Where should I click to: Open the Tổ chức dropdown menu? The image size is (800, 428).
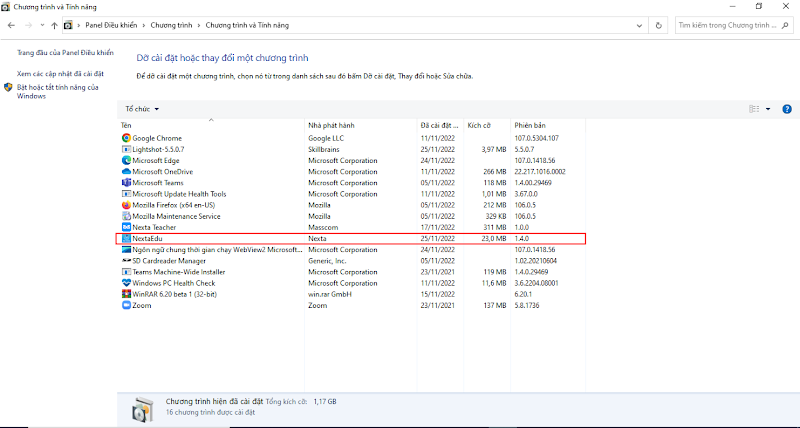click(142, 108)
